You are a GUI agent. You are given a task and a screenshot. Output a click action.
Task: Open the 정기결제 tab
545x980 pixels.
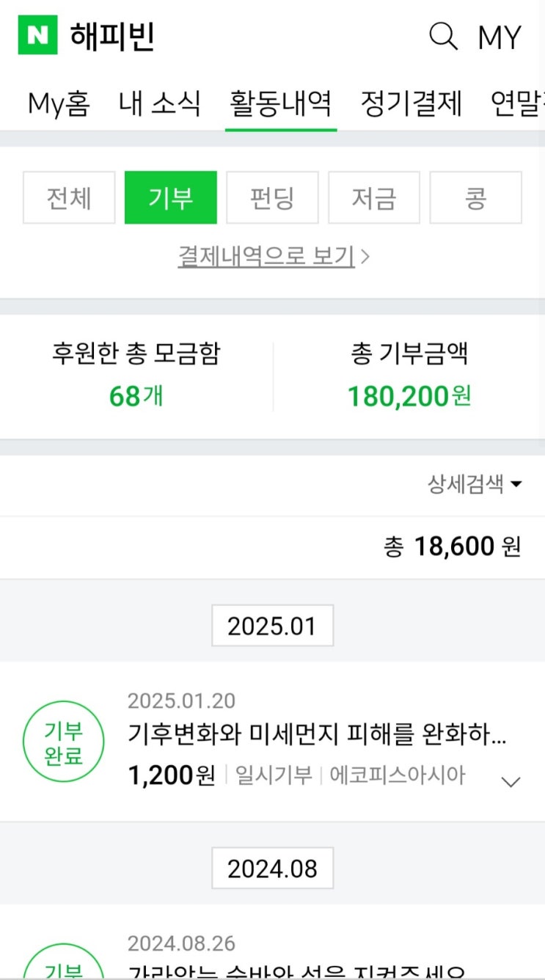(x=411, y=103)
